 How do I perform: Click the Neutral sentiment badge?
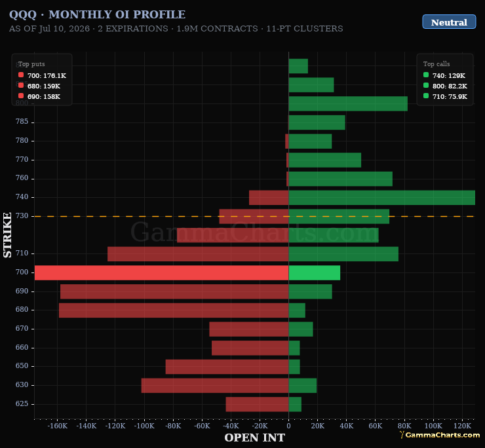tap(449, 22)
